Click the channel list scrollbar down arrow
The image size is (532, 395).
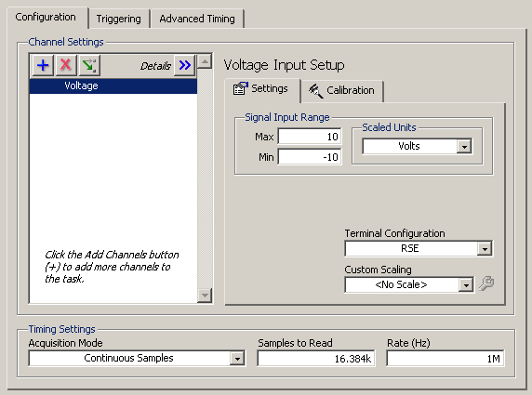click(205, 295)
